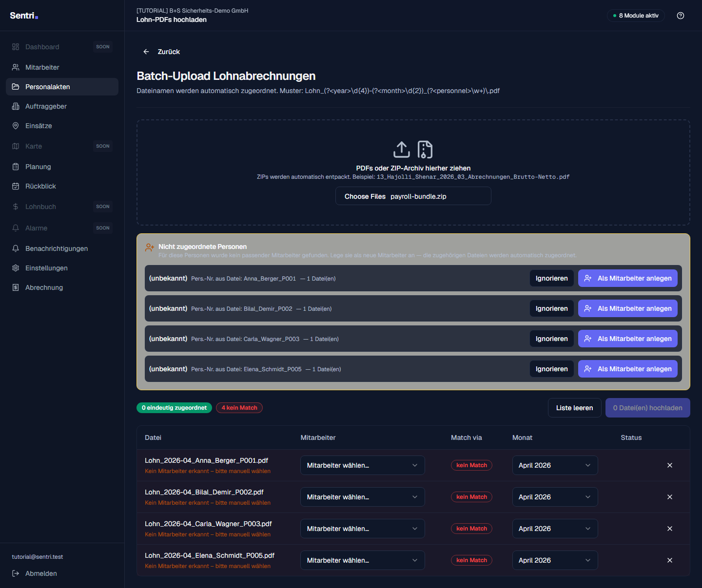Open Mitarbeiter in the sidebar
Viewport: 702px width, 588px height.
(x=62, y=67)
